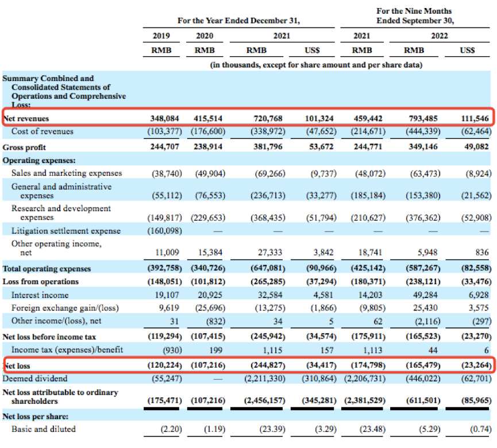497x448 pixels.
Task: Click the Cost of revenues row label
Action: tap(42, 131)
